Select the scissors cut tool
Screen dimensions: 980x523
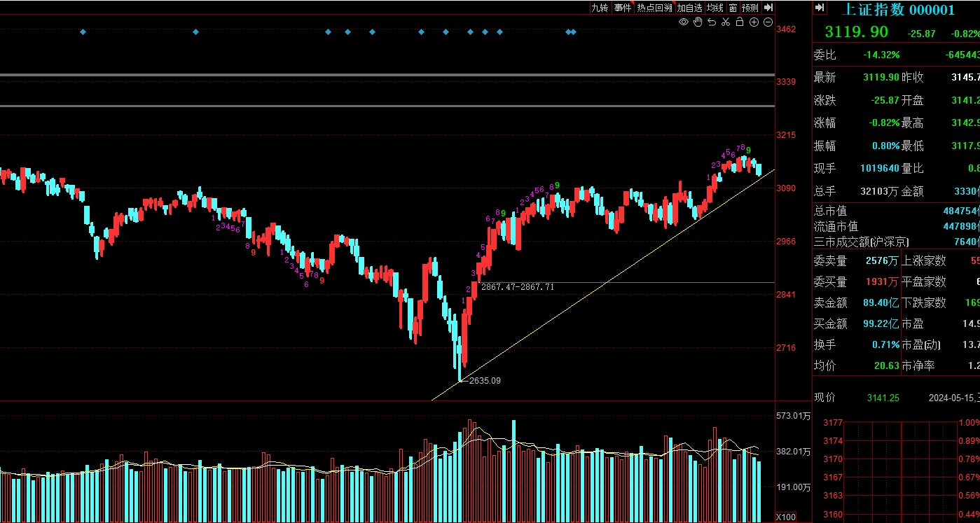point(726,22)
